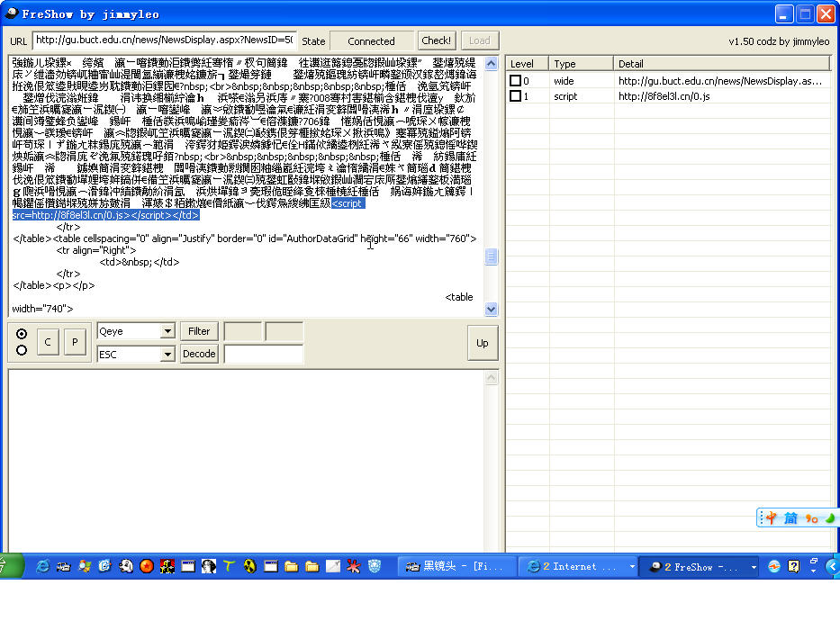Select the gu.buct.edu.cn NewsDisplay detail cell
This screenshot has width=840, height=639.
(720, 81)
